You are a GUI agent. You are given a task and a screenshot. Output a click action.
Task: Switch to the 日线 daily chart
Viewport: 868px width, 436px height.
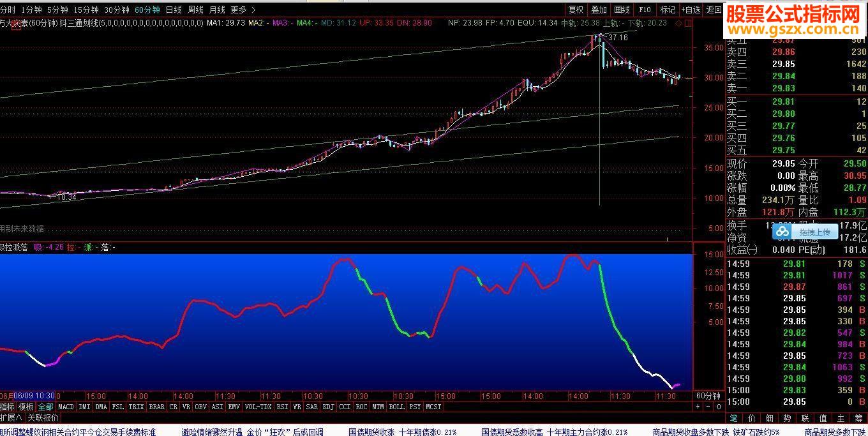pos(174,10)
